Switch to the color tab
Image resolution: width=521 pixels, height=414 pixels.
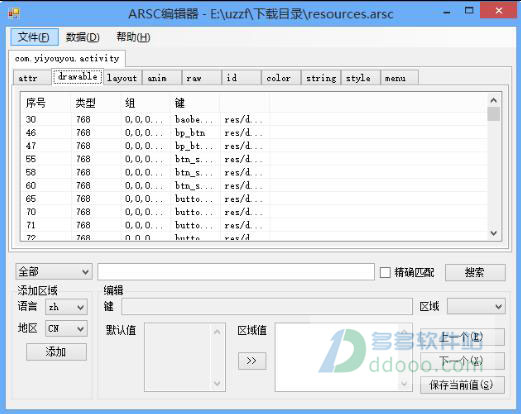(281, 78)
